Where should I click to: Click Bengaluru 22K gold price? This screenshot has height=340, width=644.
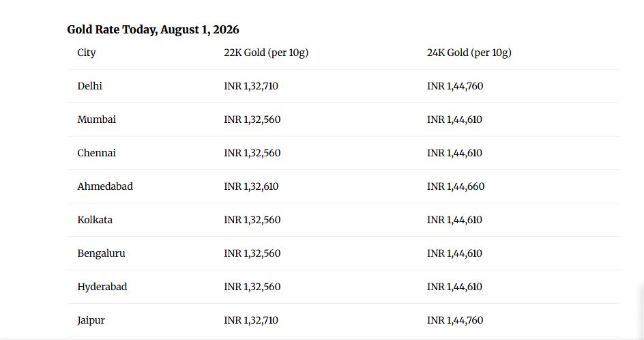(x=252, y=253)
